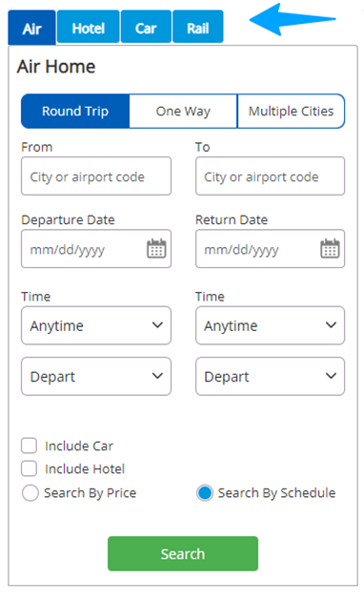Select the Multiple Cities trip option
364x602 pixels.
[x=292, y=112]
